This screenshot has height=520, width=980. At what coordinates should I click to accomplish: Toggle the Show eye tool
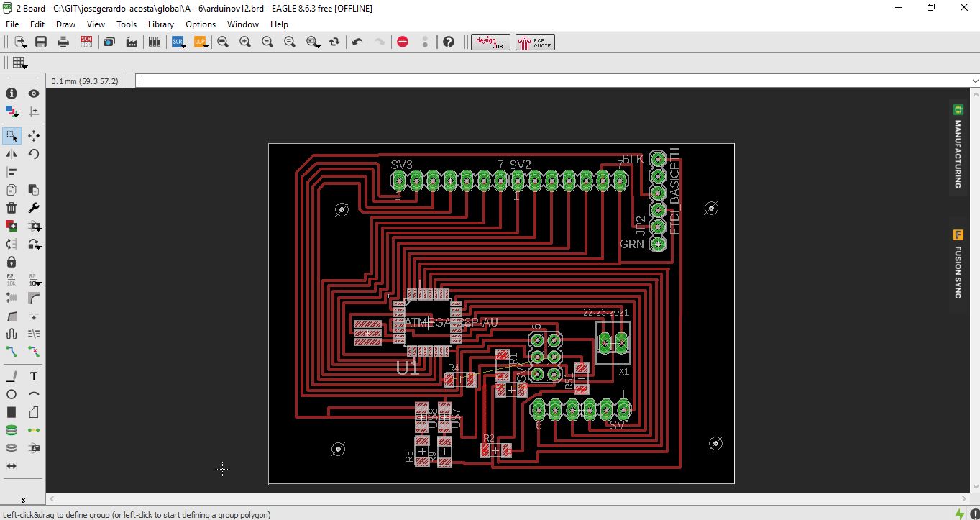pyautogui.click(x=34, y=93)
